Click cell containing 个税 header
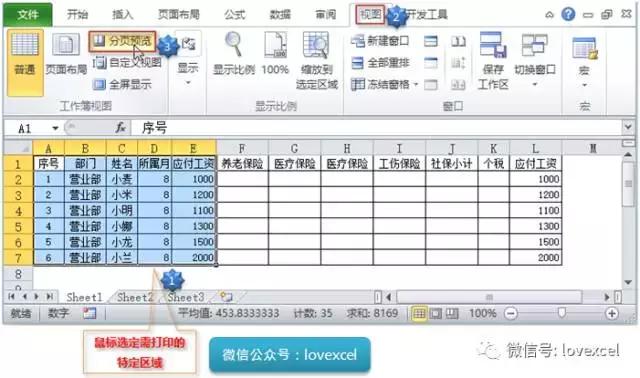 pos(493,164)
